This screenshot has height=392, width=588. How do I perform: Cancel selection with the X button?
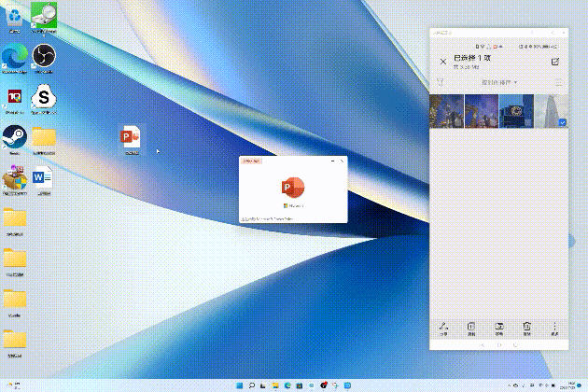pyautogui.click(x=442, y=62)
